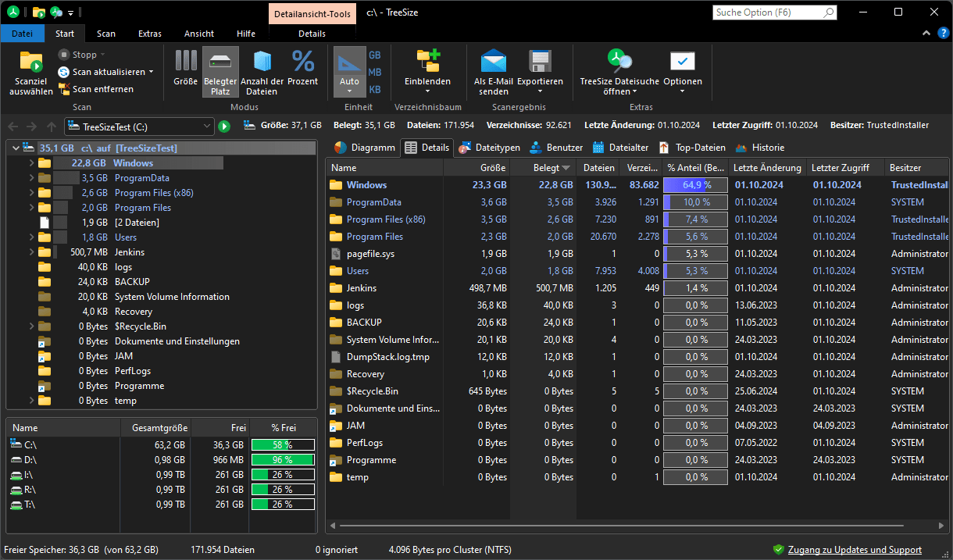The height and width of the screenshot is (560, 953).
Task: Click the 96 % free bar for D:\
Action: coord(282,460)
